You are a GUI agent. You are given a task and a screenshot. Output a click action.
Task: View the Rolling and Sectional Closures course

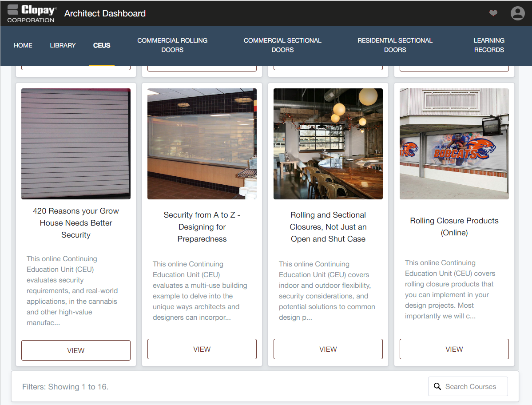(328, 349)
